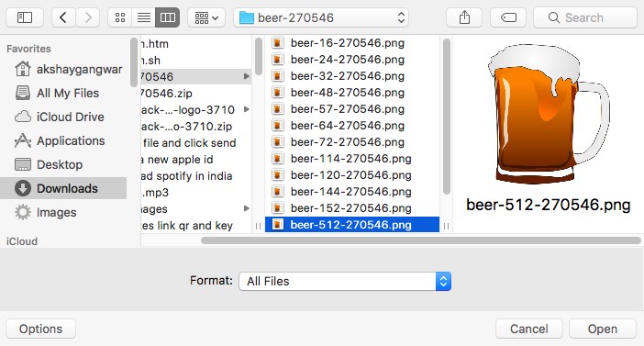Select beer-120-270546.png file

[352, 175]
